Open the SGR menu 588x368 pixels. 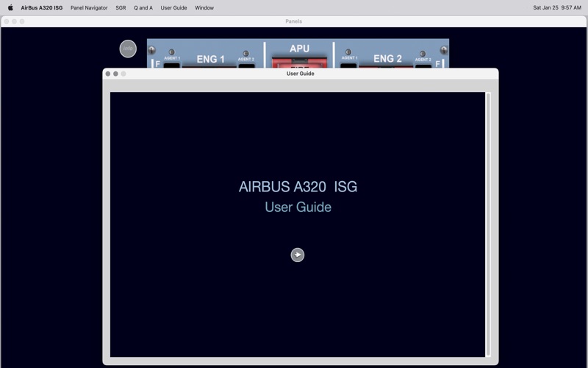121,7
